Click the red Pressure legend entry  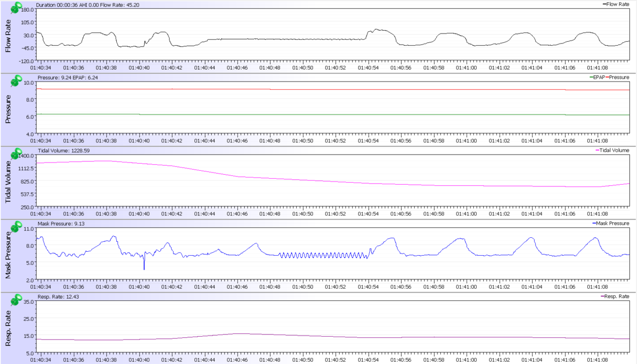click(617, 77)
